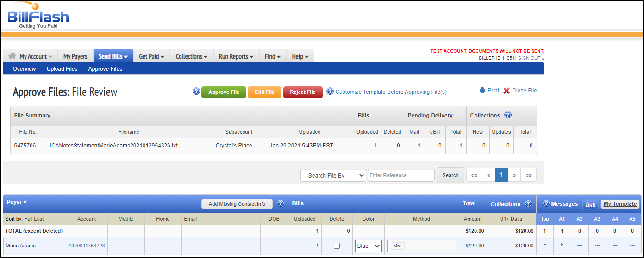Expand the Send Bills menu
Viewport: 644px width, 258px height.
pyautogui.click(x=113, y=56)
